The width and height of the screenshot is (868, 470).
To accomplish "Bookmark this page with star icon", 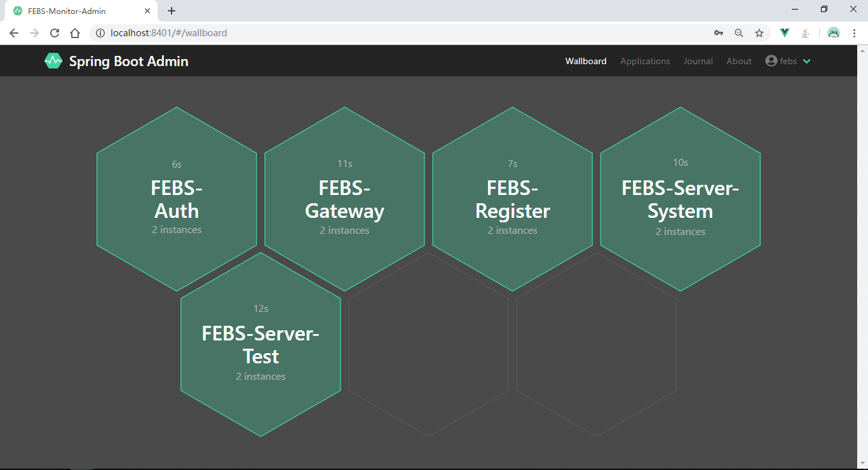I will point(759,33).
